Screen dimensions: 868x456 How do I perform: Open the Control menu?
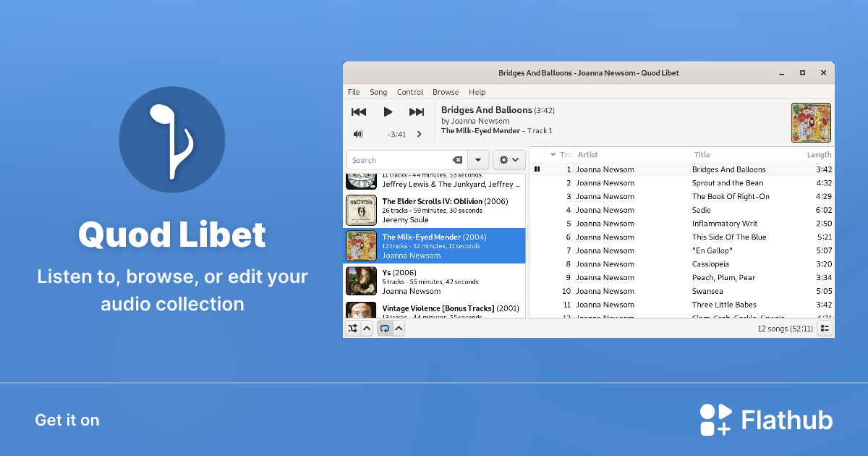[409, 92]
